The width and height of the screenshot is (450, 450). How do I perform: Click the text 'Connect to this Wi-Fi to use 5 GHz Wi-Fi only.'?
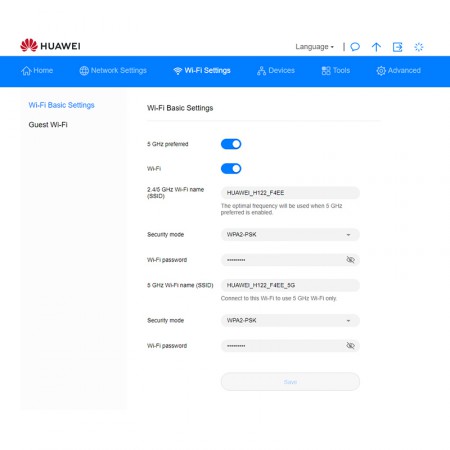(279, 298)
